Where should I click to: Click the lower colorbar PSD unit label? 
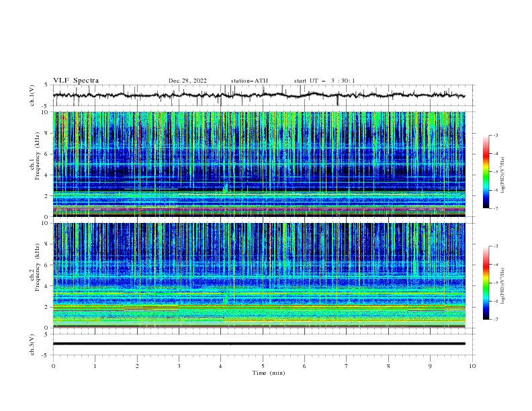coord(503,285)
